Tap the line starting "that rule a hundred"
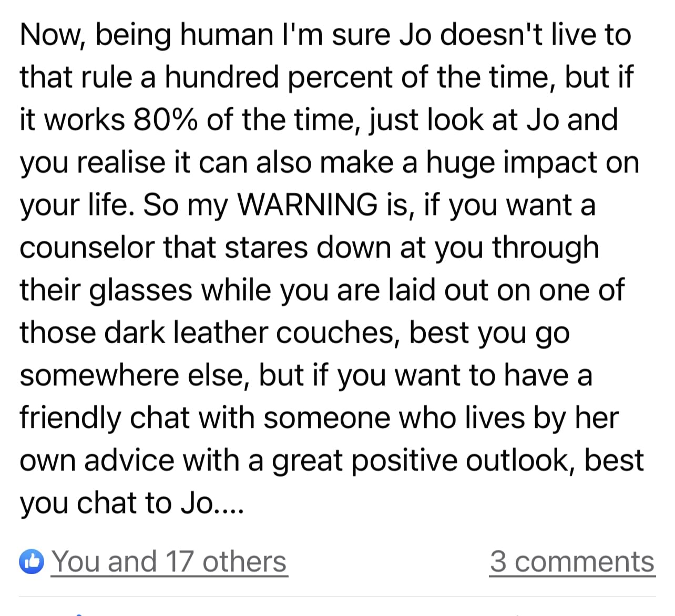The image size is (675, 616). (x=326, y=77)
